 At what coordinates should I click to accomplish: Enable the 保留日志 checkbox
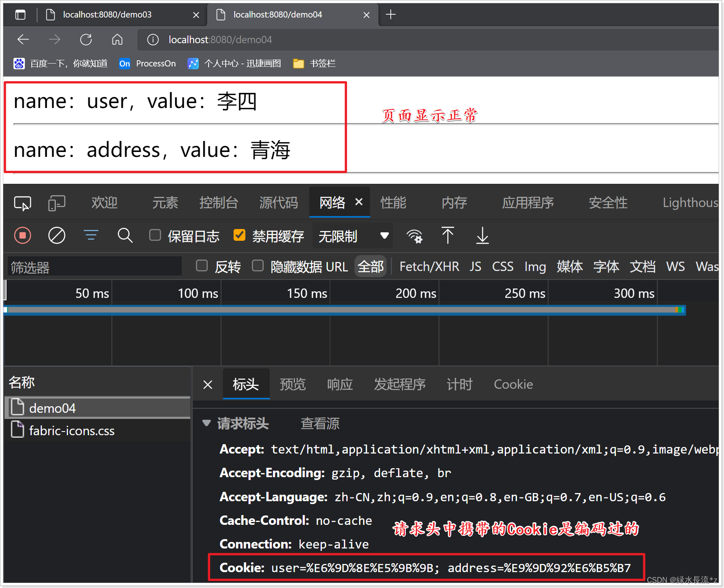[x=155, y=235]
